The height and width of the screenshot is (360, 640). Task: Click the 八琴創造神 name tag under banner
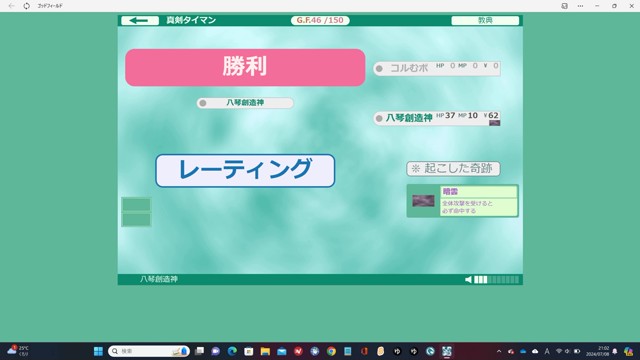coord(245,103)
